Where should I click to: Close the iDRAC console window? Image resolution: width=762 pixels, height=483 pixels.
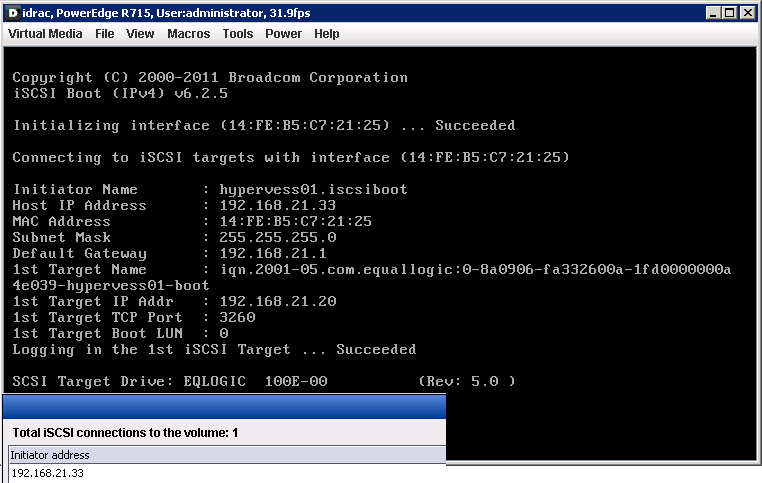[x=749, y=12]
